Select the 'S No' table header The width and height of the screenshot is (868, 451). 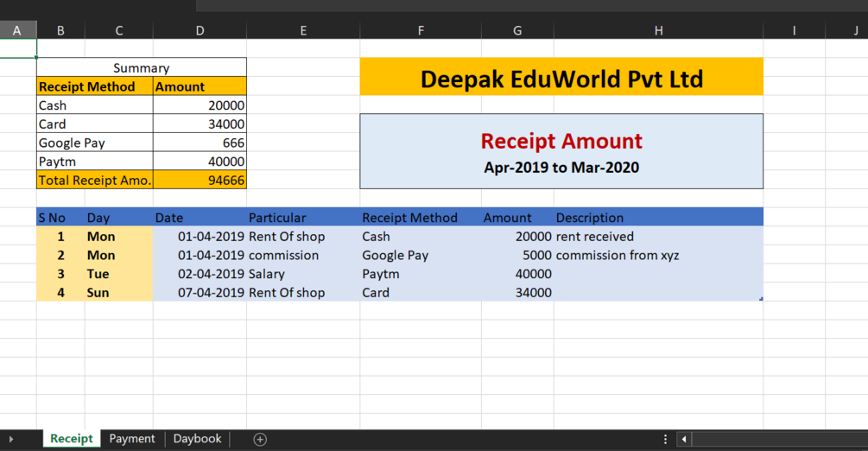[61, 217]
